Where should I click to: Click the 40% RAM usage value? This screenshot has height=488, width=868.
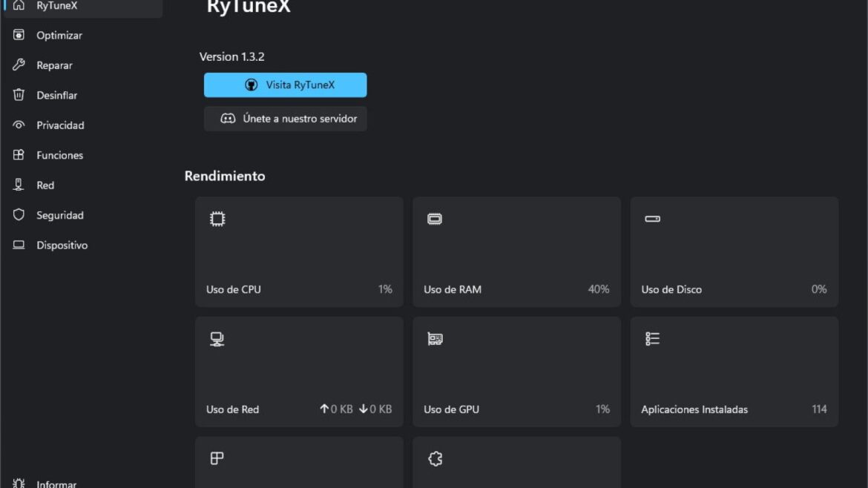pyautogui.click(x=599, y=289)
